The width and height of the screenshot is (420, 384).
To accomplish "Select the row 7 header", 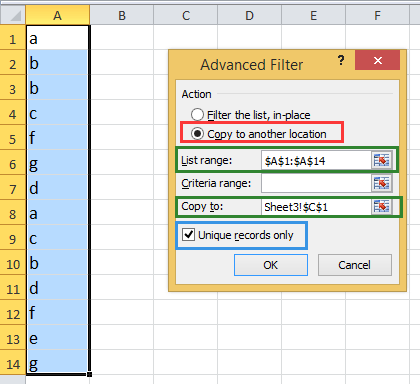I will (x=13, y=188).
